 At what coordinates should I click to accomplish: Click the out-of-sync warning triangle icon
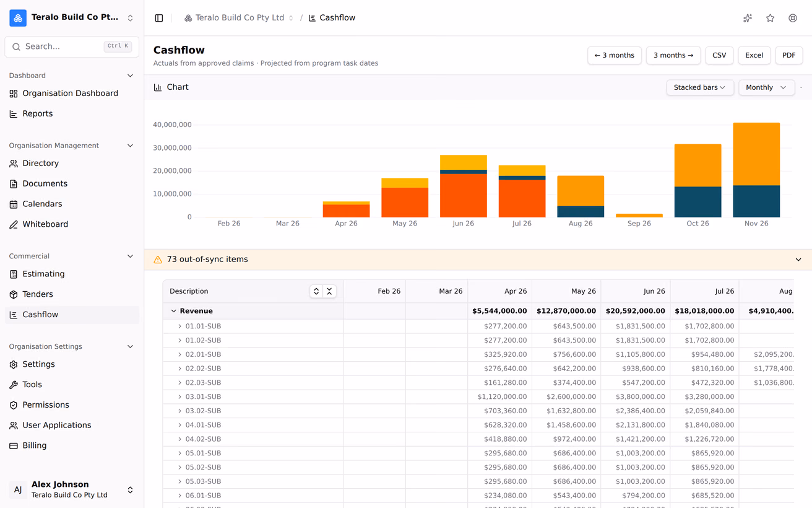tap(158, 260)
